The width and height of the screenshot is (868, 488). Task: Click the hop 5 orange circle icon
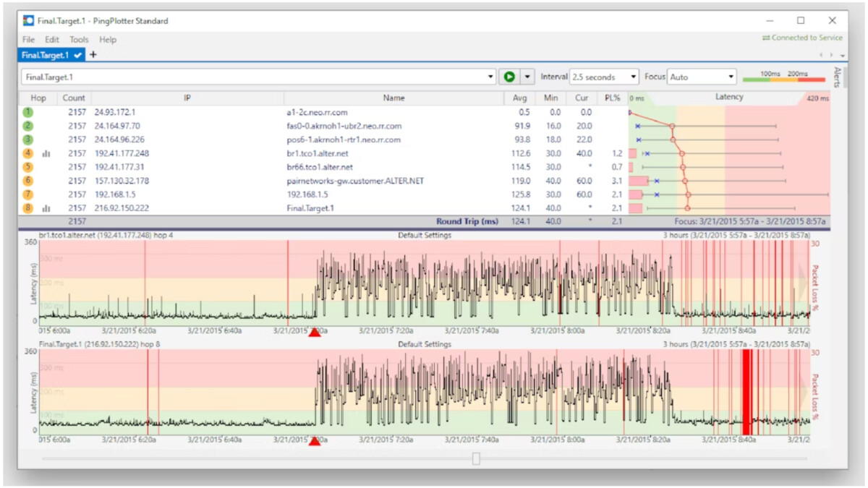click(28, 167)
